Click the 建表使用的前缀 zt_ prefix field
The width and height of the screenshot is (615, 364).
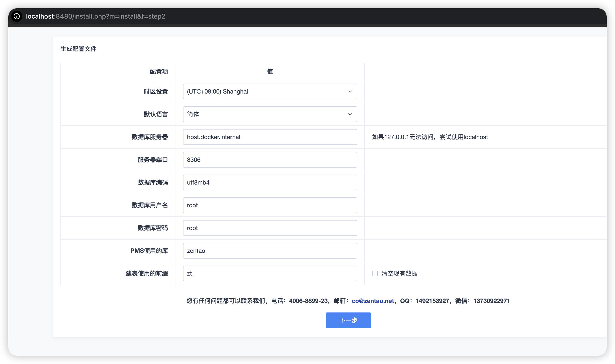coord(269,273)
